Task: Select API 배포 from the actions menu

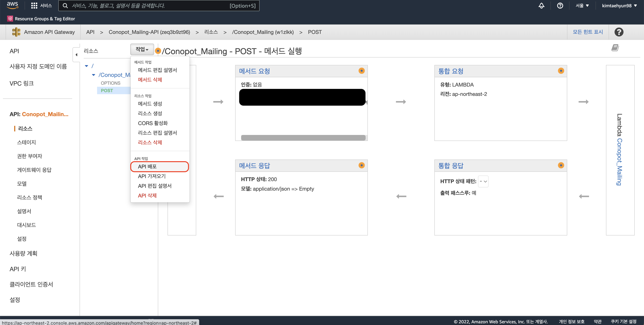Action: [147, 166]
